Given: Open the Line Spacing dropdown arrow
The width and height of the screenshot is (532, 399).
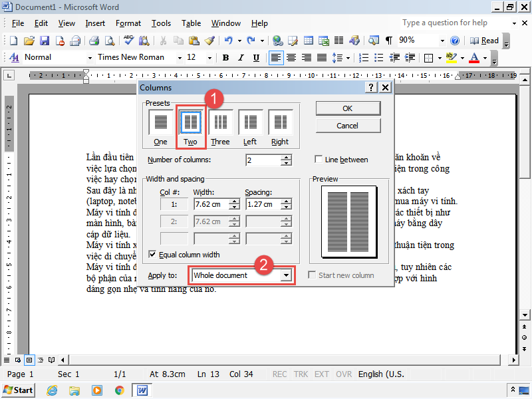Looking at the screenshot, I should tap(348, 58).
